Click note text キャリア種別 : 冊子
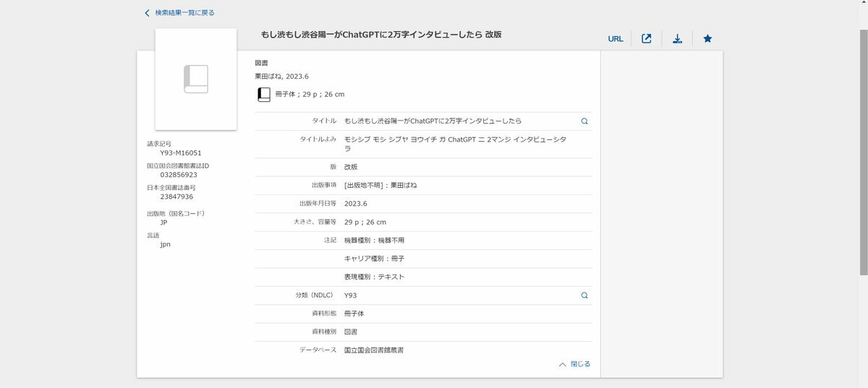The height and width of the screenshot is (388, 868). (x=374, y=259)
